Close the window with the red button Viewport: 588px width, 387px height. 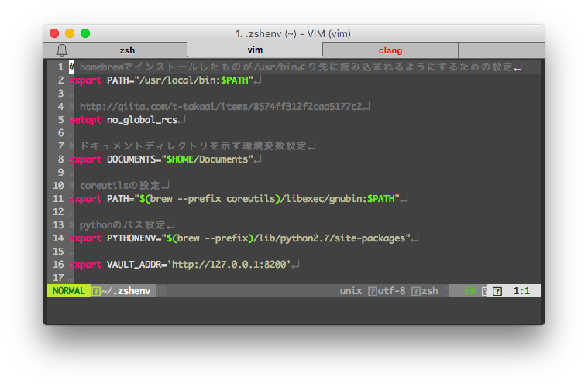click(54, 33)
